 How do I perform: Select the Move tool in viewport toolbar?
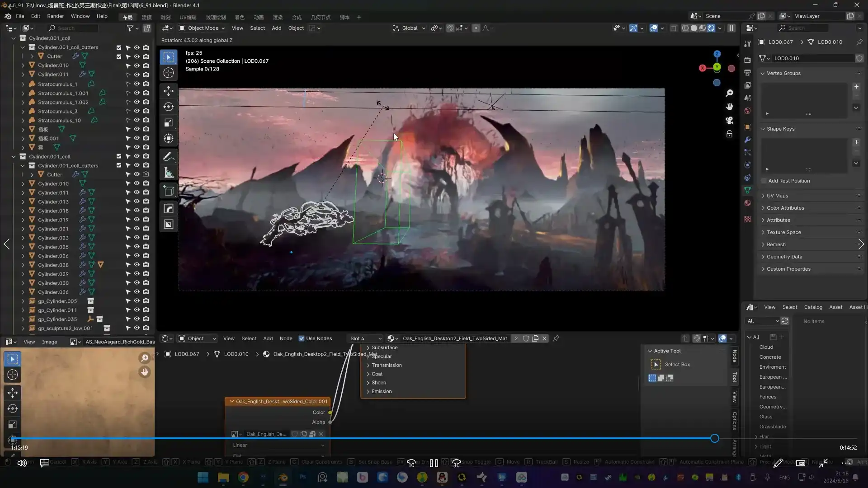coord(169,91)
